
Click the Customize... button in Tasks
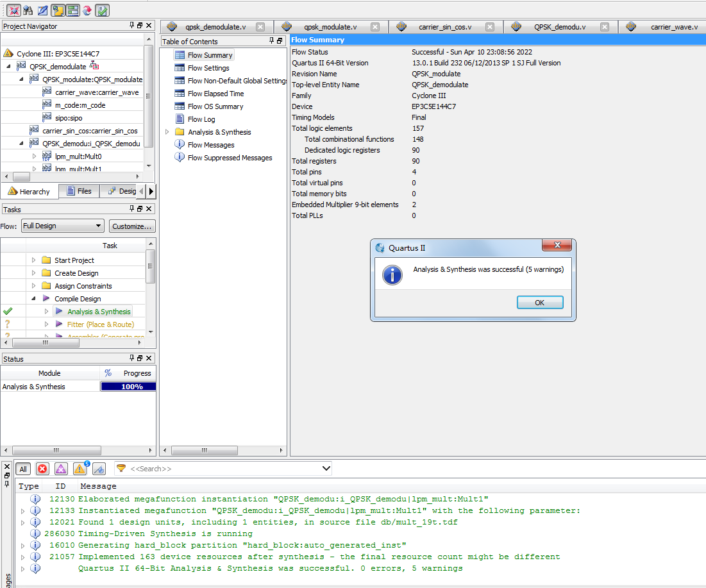[132, 226]
